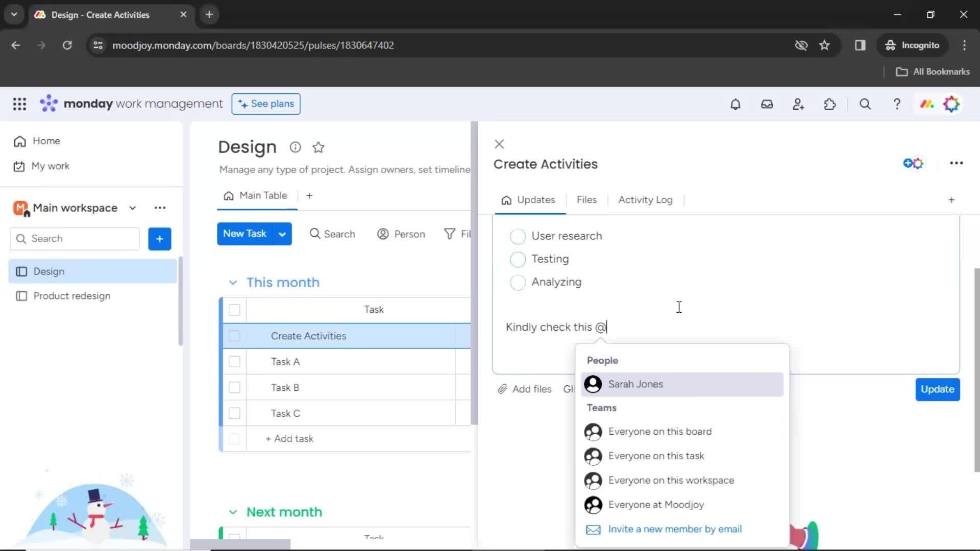Click the Update button to submit

[x=938, y=389]
